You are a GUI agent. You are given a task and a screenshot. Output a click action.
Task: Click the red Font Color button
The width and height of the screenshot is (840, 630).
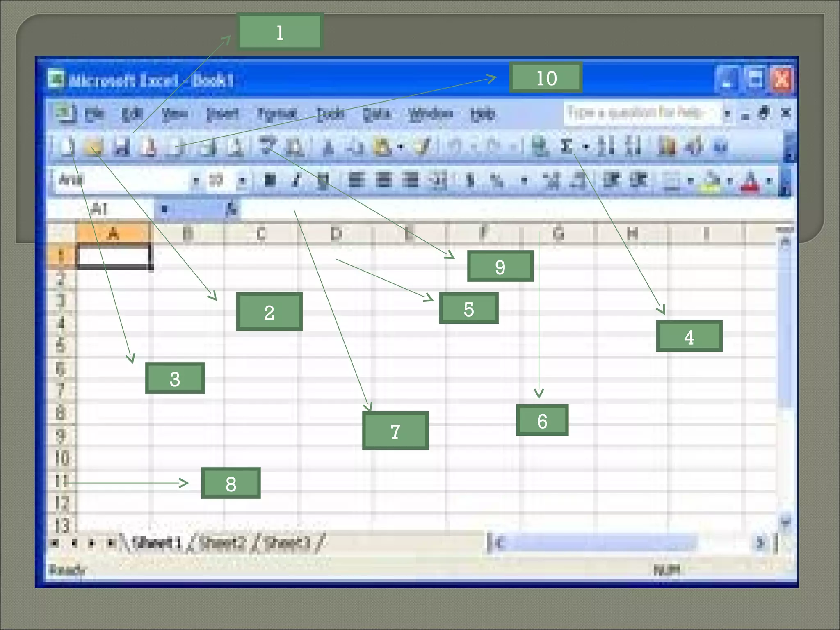point(751,181)
